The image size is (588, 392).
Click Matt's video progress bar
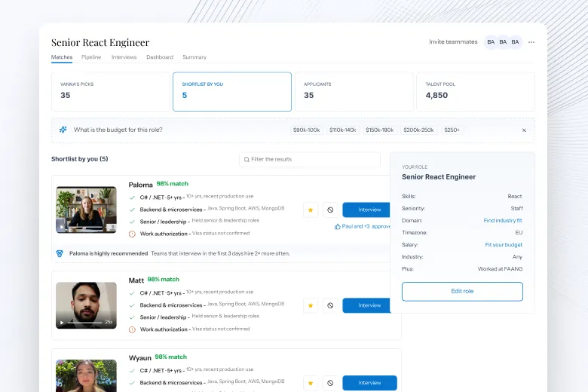tap(85, 322)
